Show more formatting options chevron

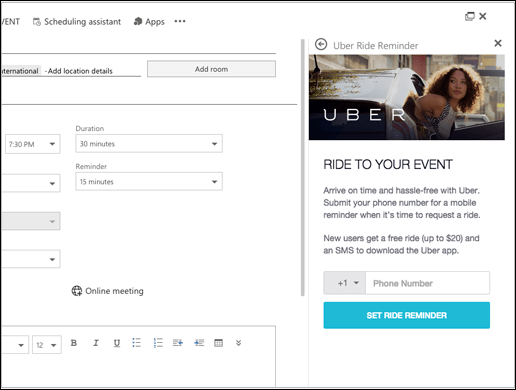click(238, 343)
